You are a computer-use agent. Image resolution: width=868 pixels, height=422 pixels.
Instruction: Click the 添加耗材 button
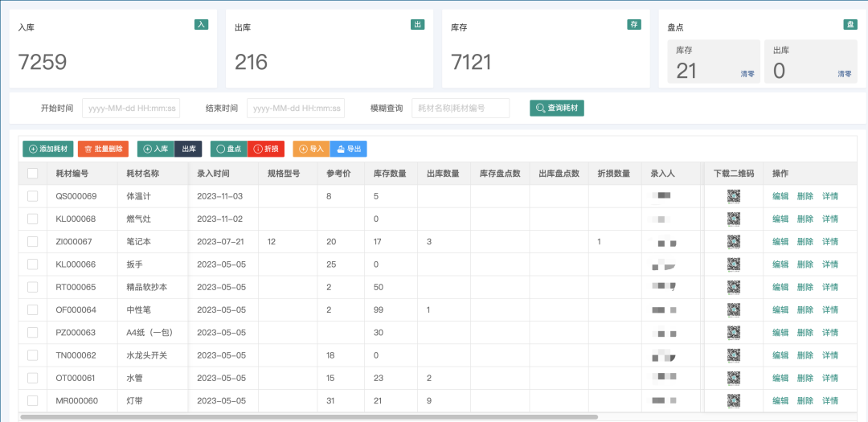48,149
